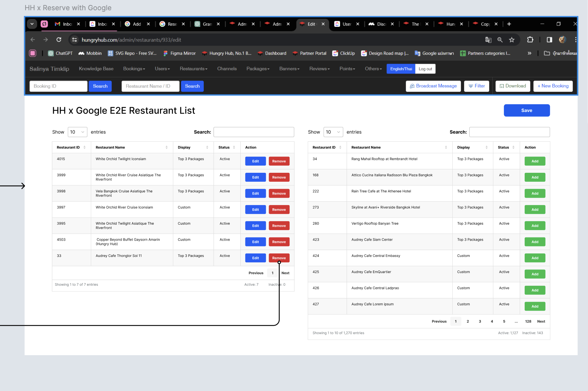Expand the Bookings dropdown menu
Viewport: 588px width, 391px height.
134,69
